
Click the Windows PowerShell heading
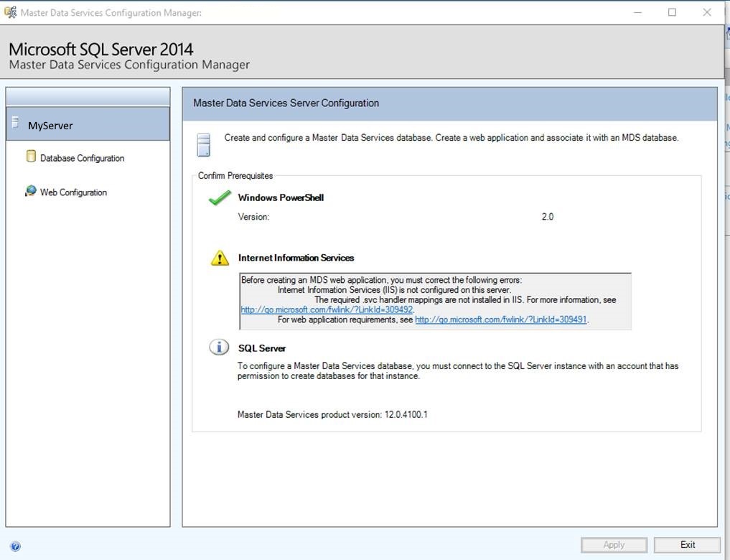coord(281,197)
